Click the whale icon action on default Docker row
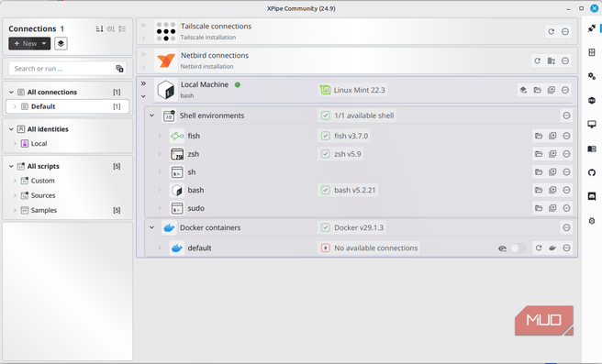The image size is (602, 364). click(552, 248)
